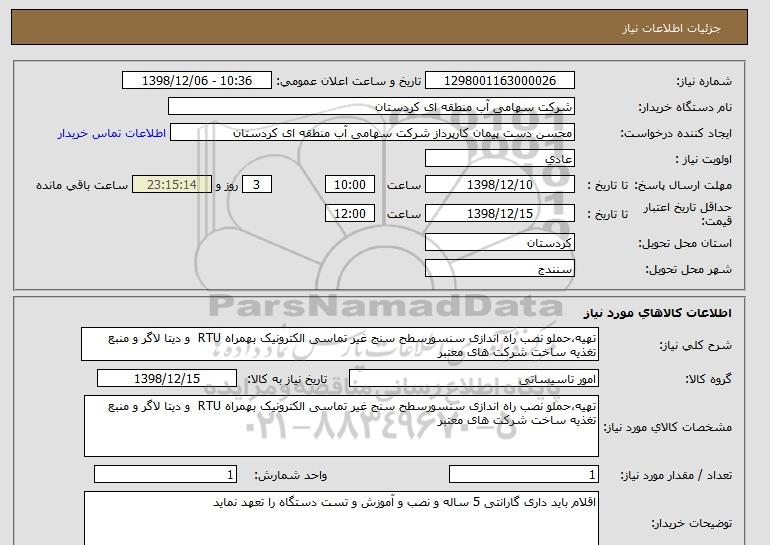The image size is (770, 545).
Task: Click the label تاریخ و ساعت اعلان عمومی
Action: [x=349, y=81]
